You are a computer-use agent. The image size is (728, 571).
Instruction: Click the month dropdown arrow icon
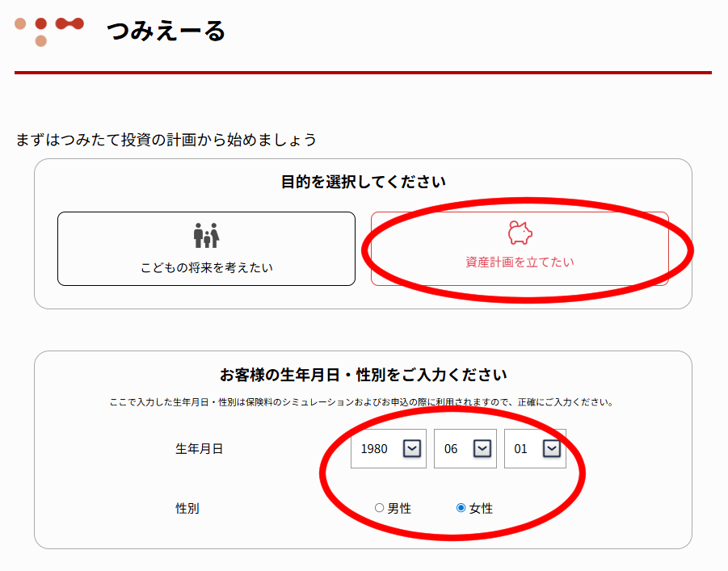click(482, 448)
